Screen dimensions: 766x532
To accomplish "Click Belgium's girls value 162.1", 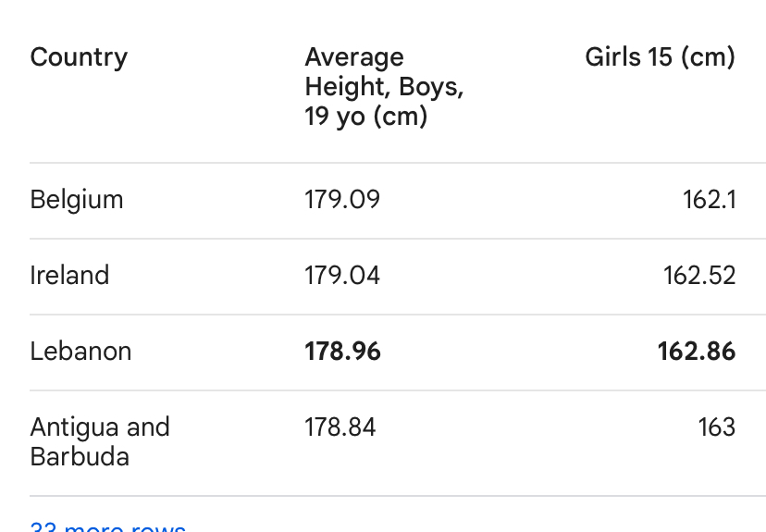I will tap(709, 199).
